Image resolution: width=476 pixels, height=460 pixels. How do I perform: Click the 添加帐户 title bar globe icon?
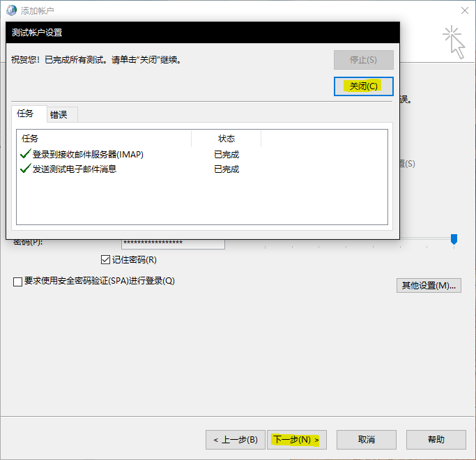point(12,10)
